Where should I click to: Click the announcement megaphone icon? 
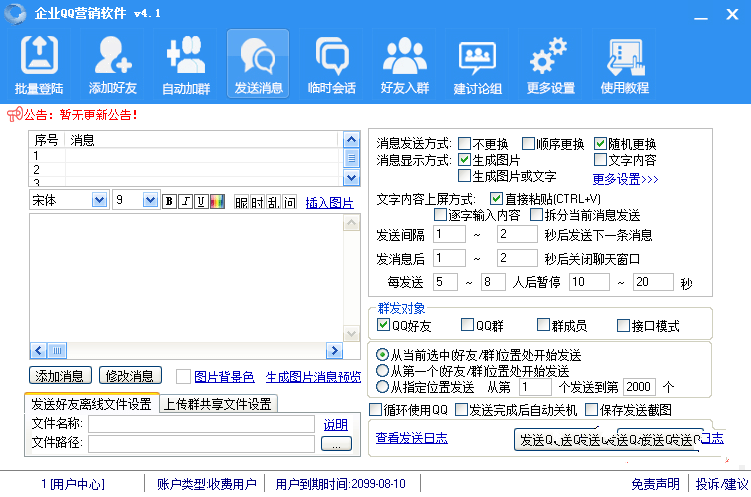15,114
